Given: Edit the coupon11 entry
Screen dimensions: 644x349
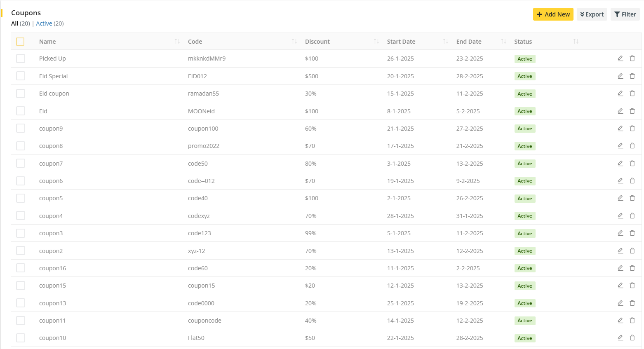Looking at the screenshot, I should [x=620, y=321].
